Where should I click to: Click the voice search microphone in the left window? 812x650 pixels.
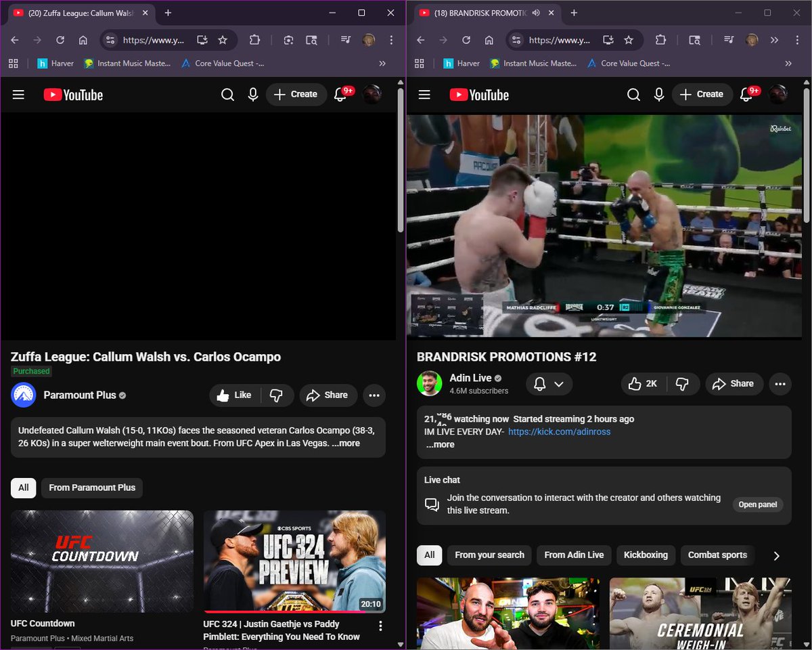(x=253, y=95)
